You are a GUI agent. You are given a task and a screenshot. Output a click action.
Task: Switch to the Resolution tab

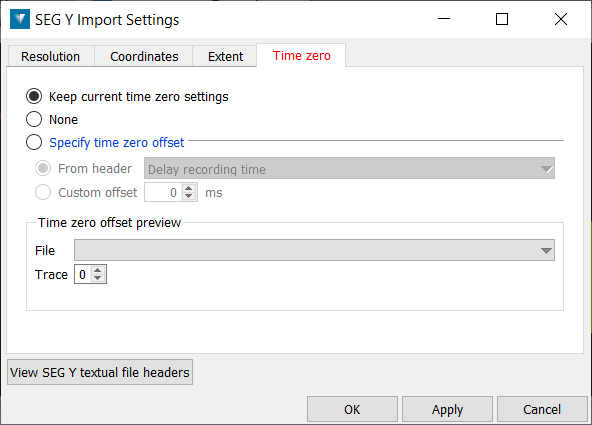tap(51, 57)
